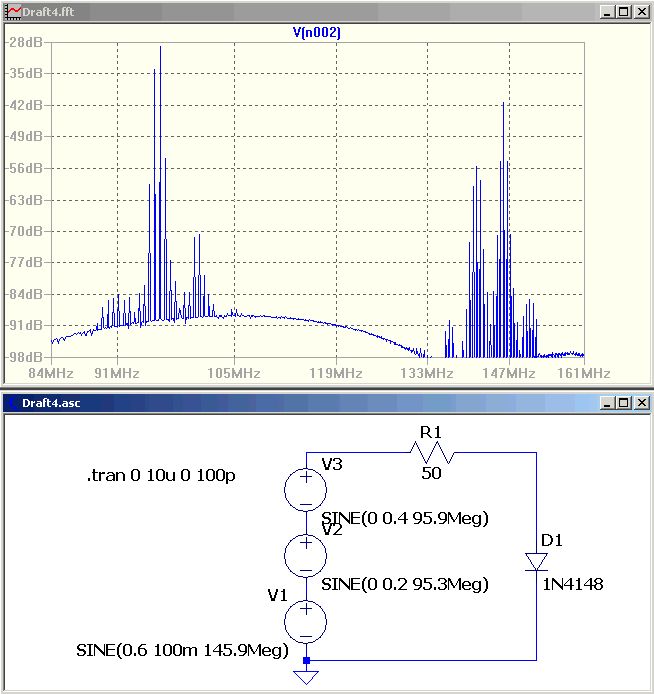Minimize the Draft4.asc window
Viewport: 654px width, 694px height.
[x=607, y=403]
